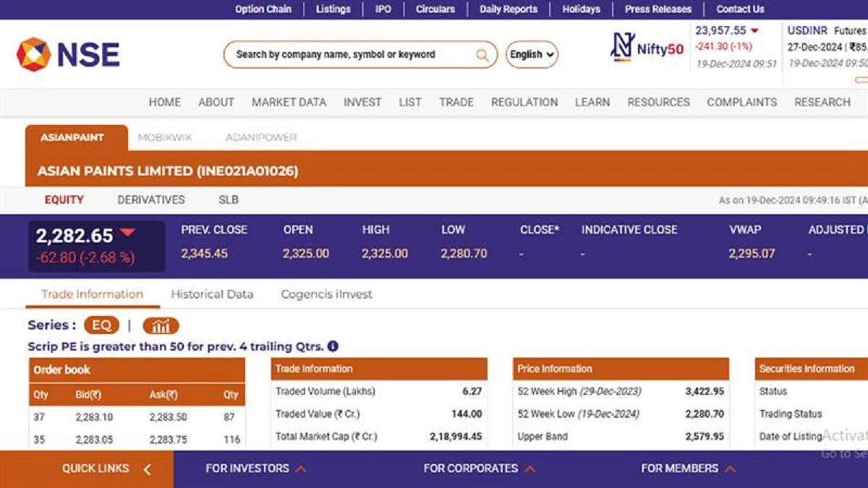Open the Market Data menu

tap(289, 102)
